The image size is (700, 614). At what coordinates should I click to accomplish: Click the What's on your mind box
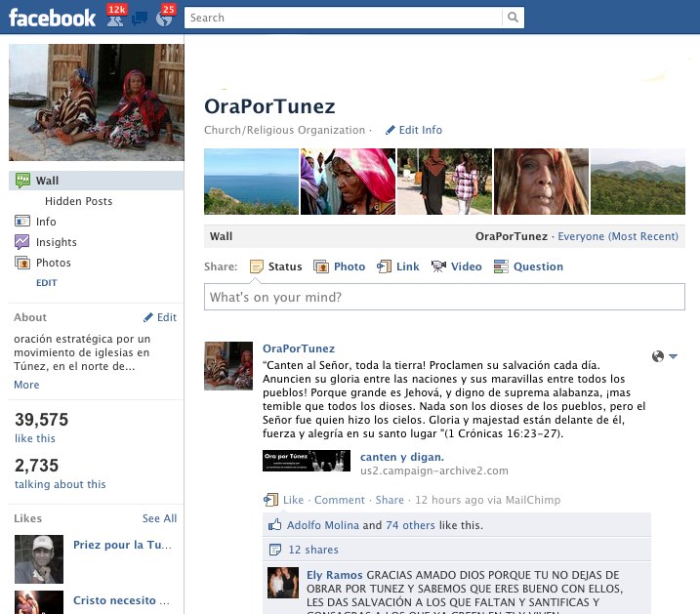(x=444, y=297)
